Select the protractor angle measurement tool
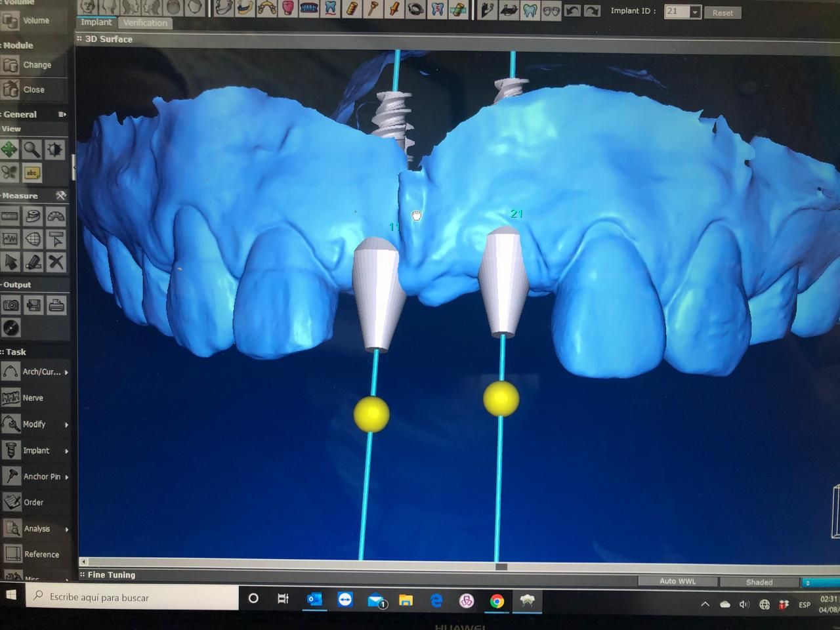This screenshot has width=840, height=630. coord(56,216)
